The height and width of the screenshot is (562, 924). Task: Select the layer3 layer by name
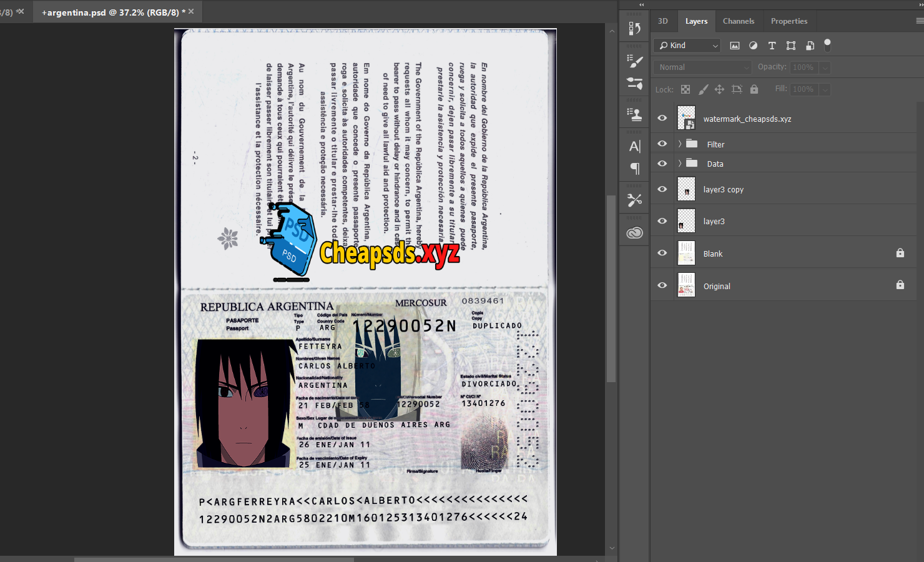714,222
